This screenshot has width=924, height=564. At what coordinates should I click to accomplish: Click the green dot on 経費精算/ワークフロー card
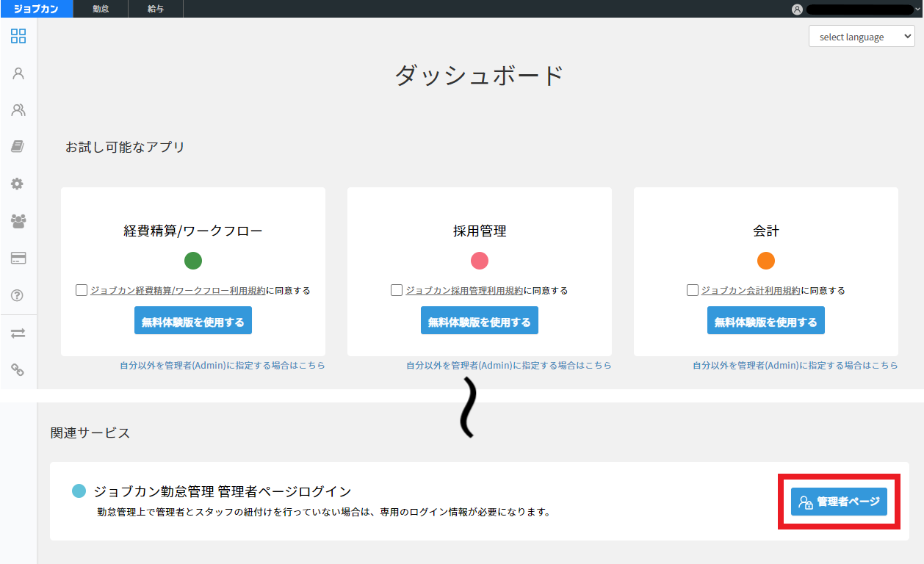[193, 261]
